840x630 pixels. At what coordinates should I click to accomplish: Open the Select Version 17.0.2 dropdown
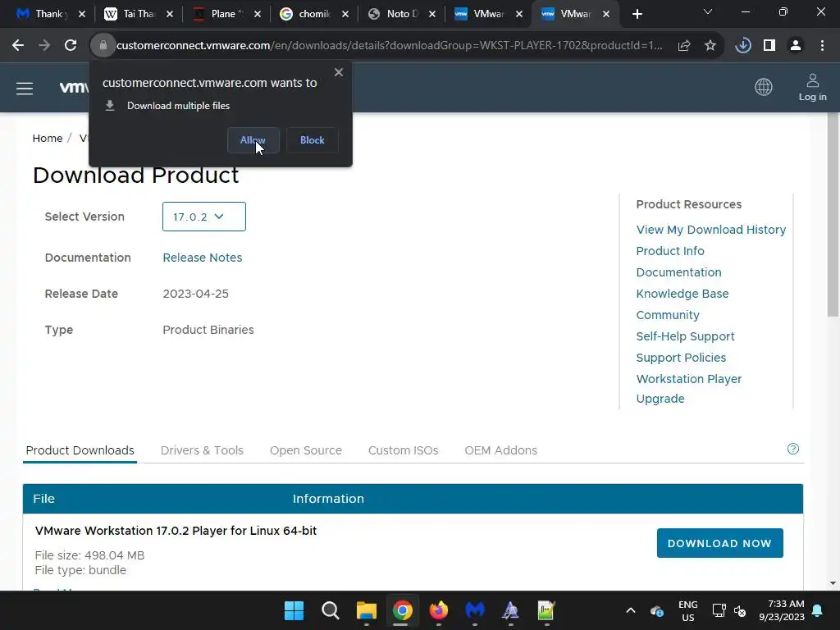click(204, 217)
